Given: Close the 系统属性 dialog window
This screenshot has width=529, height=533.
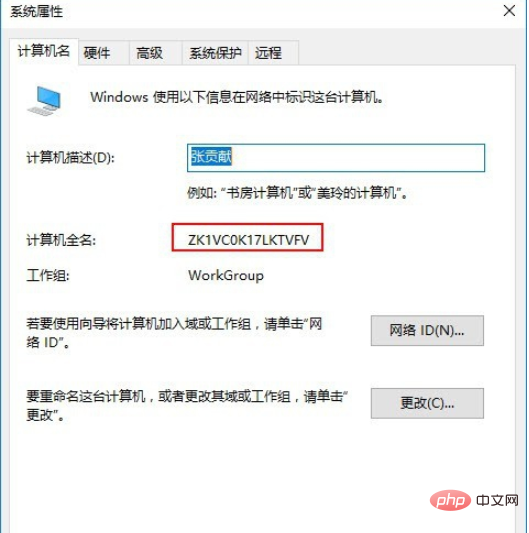Looking at the screenshot, I should pos(509,11).
